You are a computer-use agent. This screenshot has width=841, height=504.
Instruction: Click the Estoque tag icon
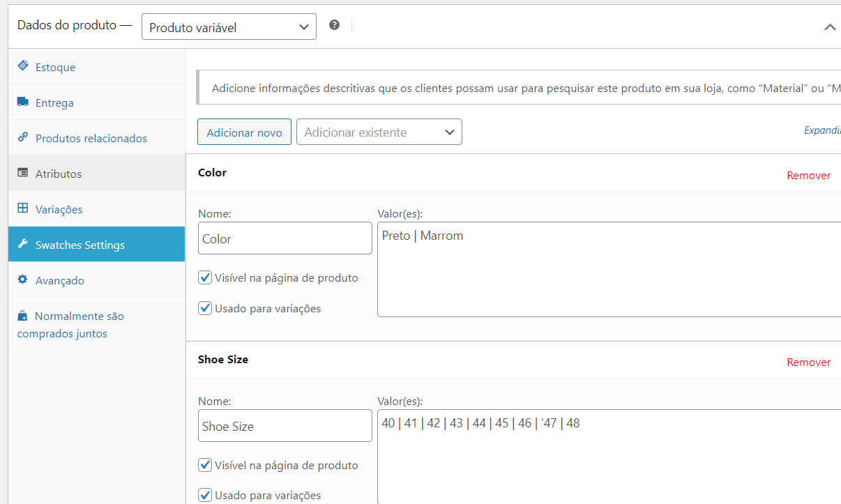(23, 66)
